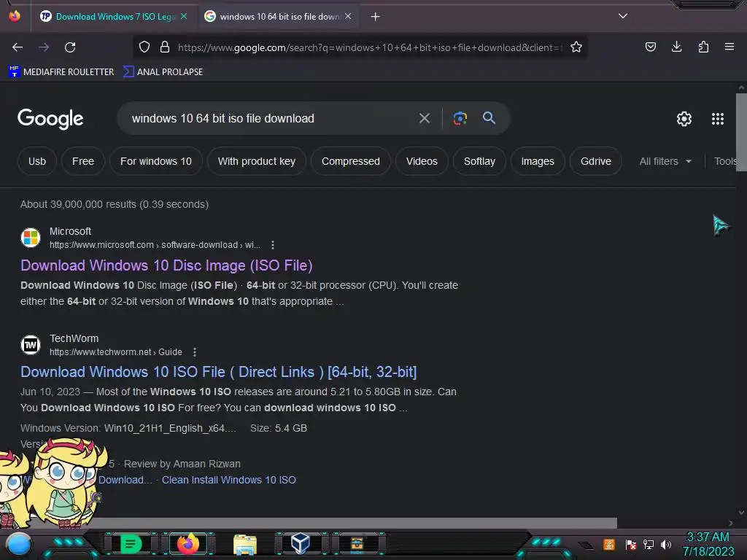The image size is (747, 560).
Task: Select Firefox in the taskbar
Action: [188, 544]
